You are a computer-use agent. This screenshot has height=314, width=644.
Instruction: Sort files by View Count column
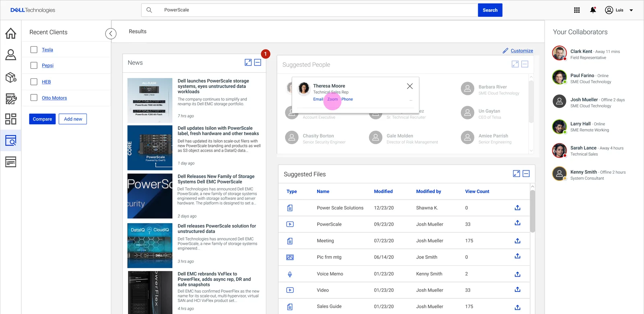477,191
